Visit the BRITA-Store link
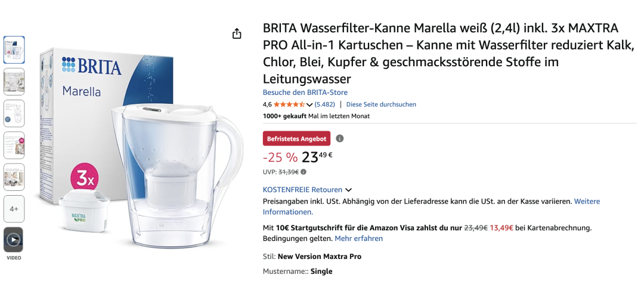The width and height of the screenshot is (644, 281). click(x=305, y=92)
